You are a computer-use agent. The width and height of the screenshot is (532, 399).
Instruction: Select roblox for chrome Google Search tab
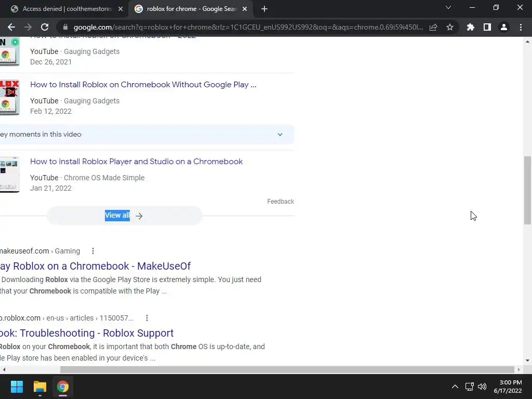191,9
